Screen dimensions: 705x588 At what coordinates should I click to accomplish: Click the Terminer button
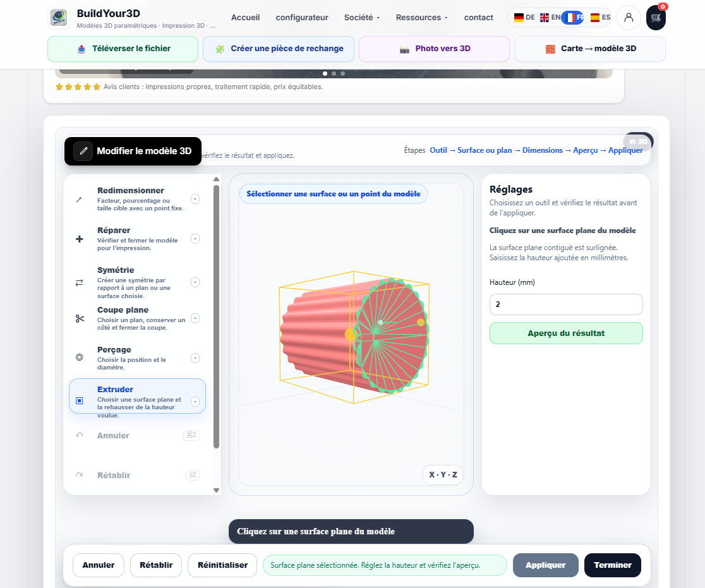pyautogui.click(x=612, y=565)
